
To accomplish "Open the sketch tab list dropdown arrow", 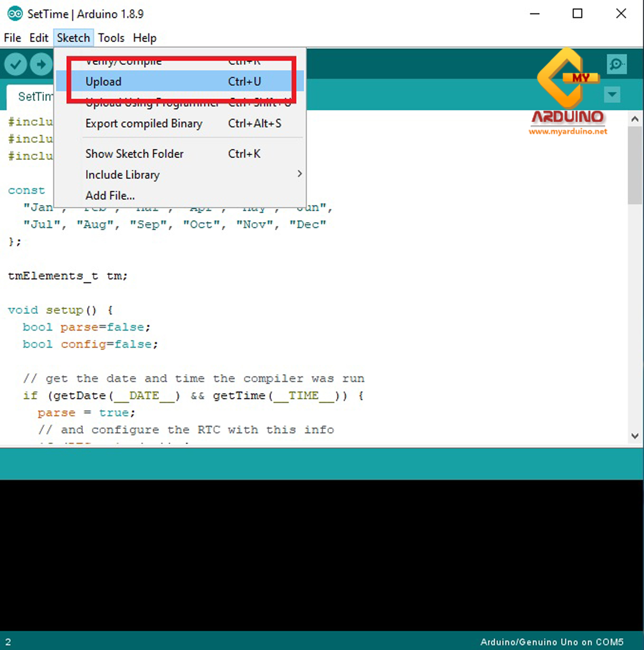I will [x=612, y=95].
